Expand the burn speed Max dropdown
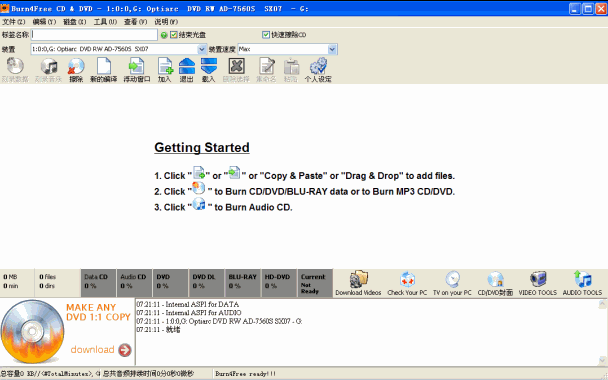608x380 pixels. coord(332,49)
